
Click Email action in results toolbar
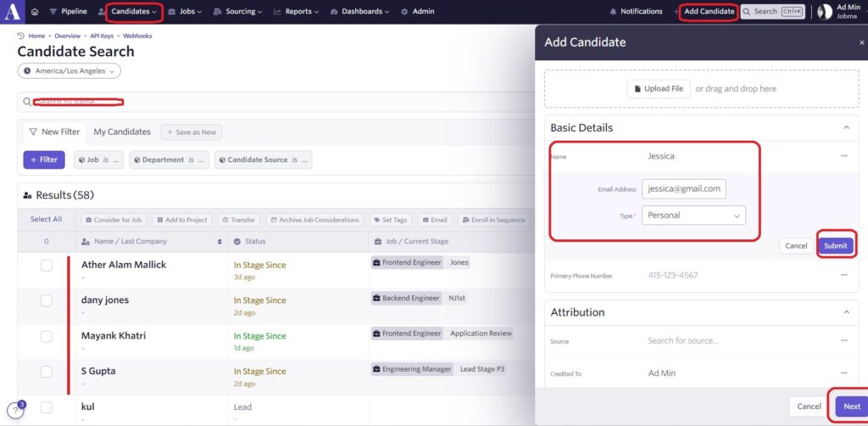coord(435,220)
